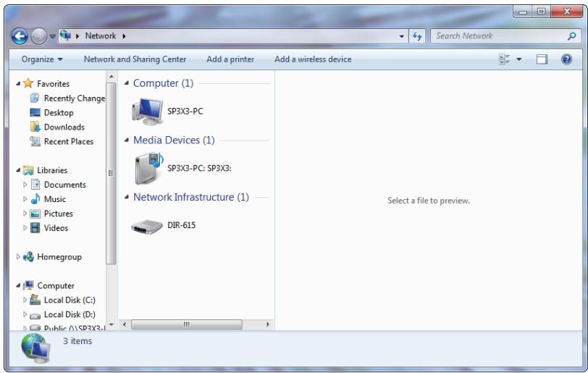The image size is (588, 373).
Task: Select the Favorites star icon
Action: [x=28, y=83]
